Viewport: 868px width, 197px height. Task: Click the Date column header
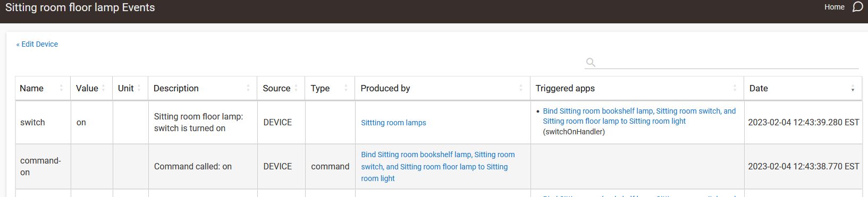803,88
